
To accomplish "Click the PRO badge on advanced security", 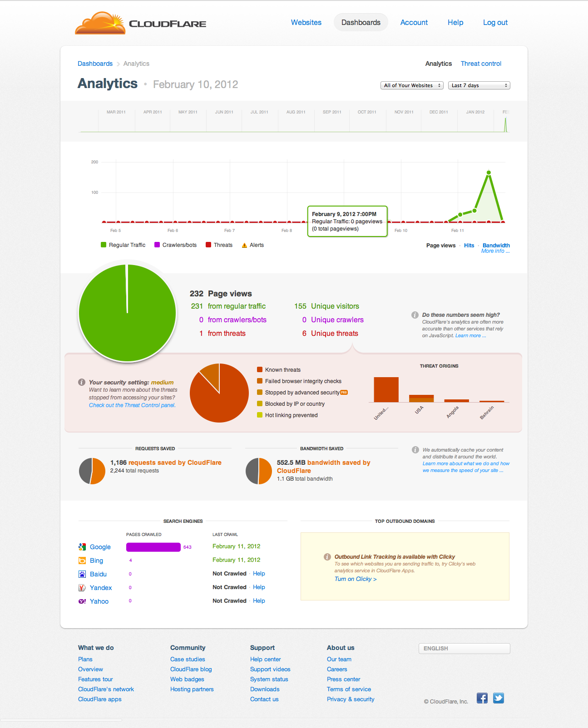I will coord(344,393).
